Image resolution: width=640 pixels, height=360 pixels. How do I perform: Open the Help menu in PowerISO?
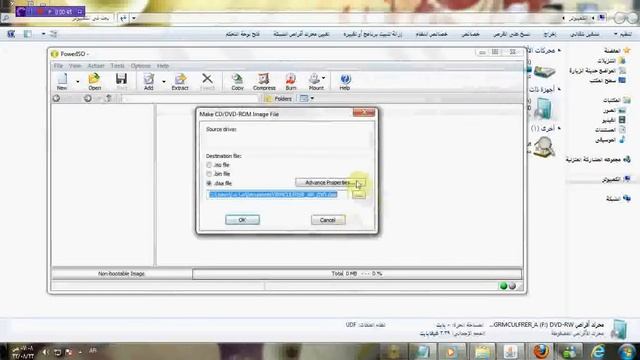(163, 66)
